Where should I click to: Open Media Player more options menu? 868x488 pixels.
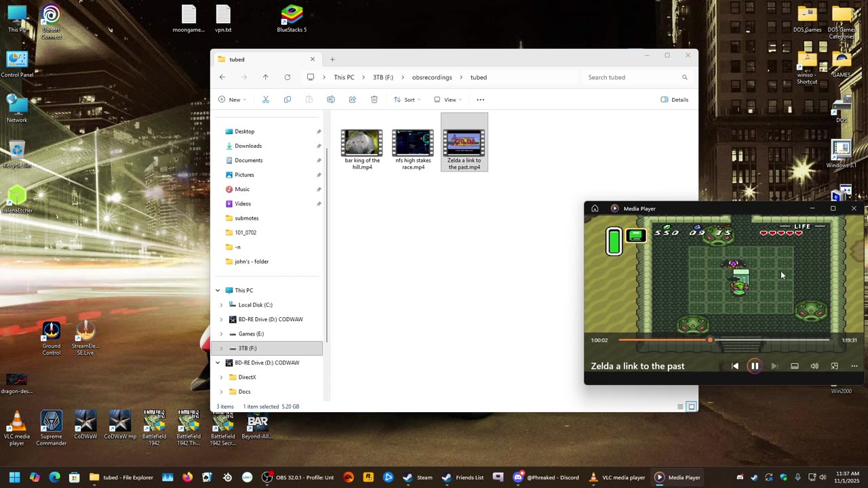(854, 366)
